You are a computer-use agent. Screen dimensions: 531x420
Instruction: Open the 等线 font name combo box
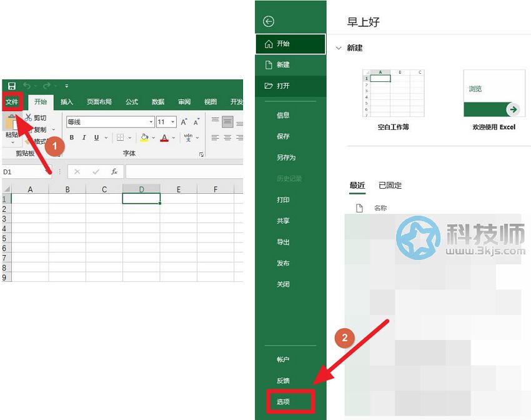coord(111,122)
